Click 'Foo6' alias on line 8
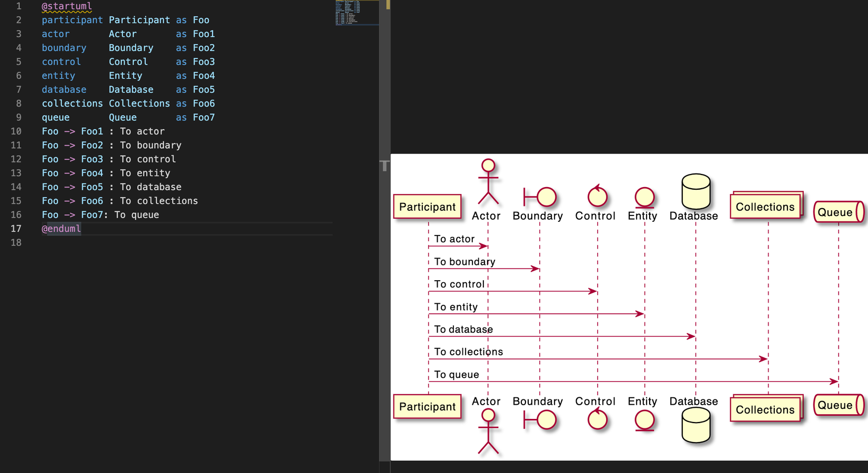Screen dimensions: 868x473 coord(204,104)
